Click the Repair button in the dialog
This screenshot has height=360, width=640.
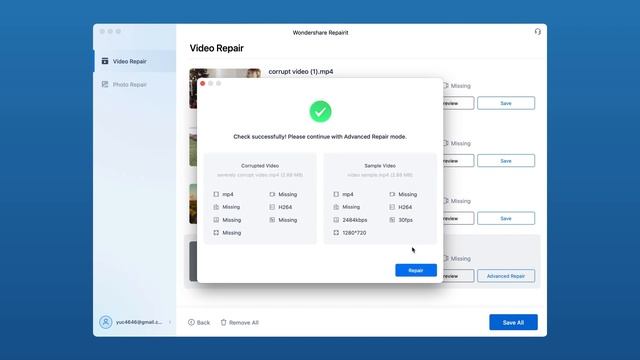point(416,270)
